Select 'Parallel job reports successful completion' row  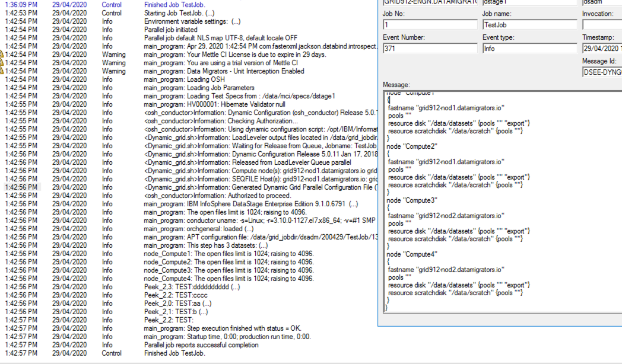[x=201, y=345]
